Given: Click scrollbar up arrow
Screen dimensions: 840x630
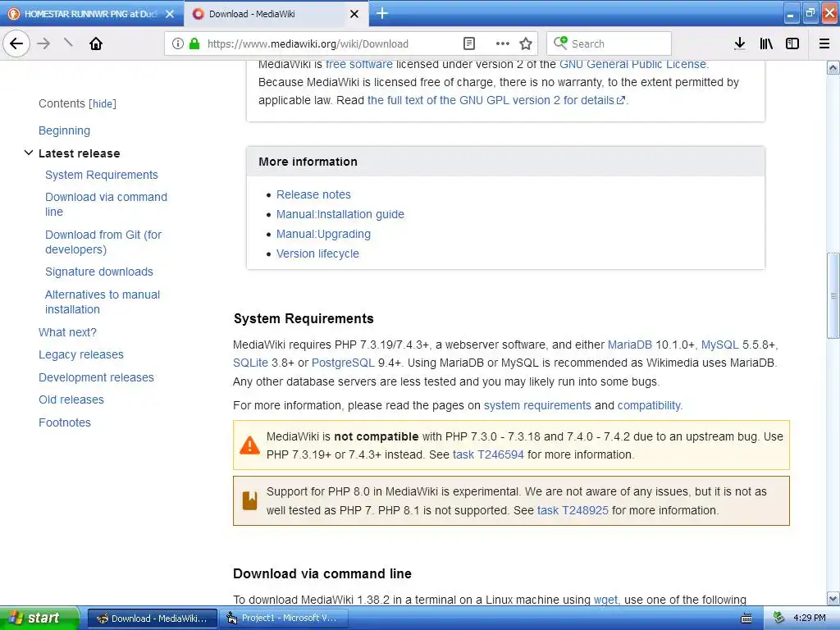Looking at the screenshot, I should tap(833, 67).
